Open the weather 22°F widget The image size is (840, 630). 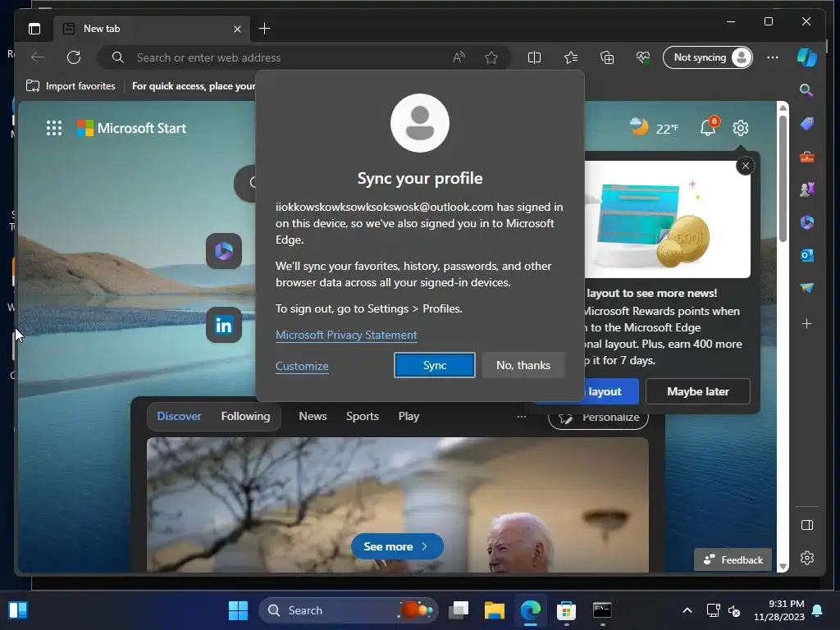(x=654, y=127)
